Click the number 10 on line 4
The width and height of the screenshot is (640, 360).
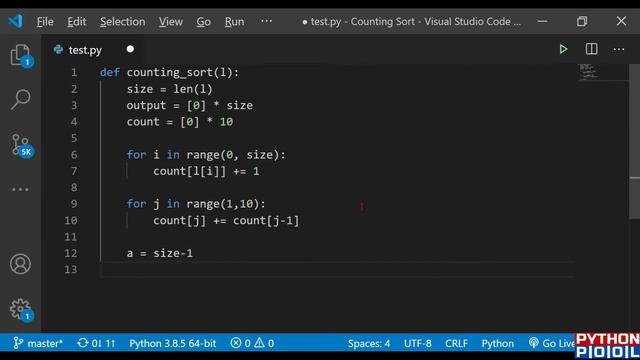226,122
